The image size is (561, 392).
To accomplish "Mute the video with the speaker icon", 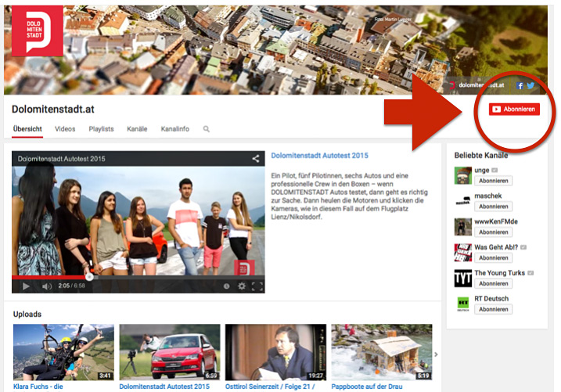I will [x=47, y=286].
